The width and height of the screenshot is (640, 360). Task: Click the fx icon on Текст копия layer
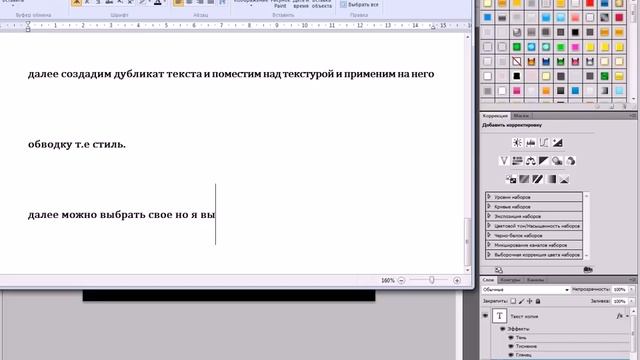(x=620, y=316)
